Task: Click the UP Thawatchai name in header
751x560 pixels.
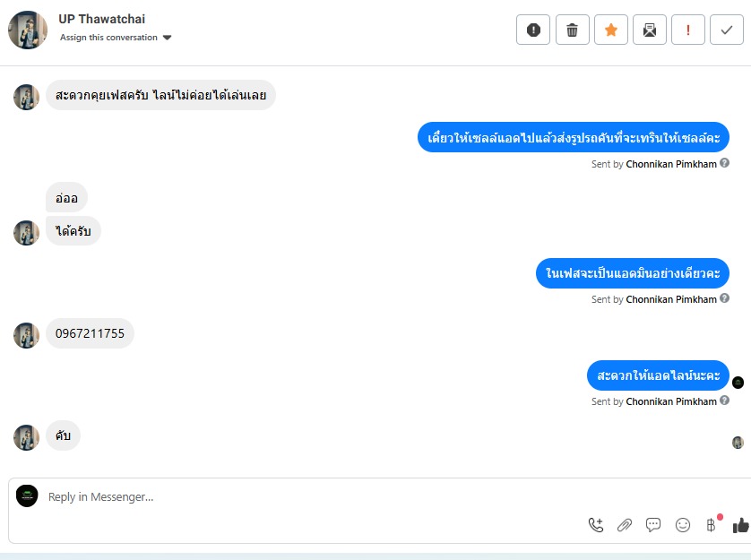Action: [x=101, y=19]
